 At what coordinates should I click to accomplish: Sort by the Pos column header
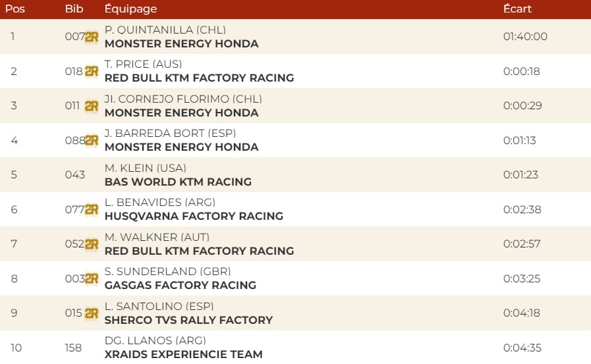(x=15, y=9)
